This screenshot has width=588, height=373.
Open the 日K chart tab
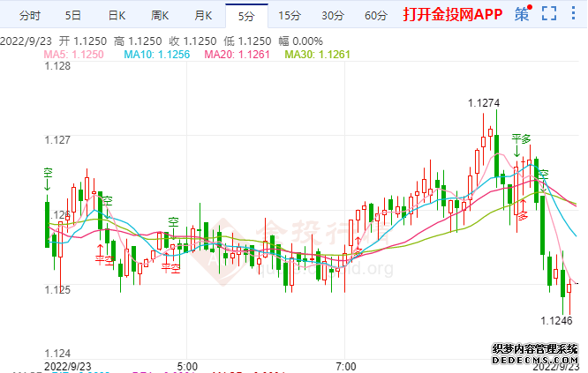click(x=117, y=16)
